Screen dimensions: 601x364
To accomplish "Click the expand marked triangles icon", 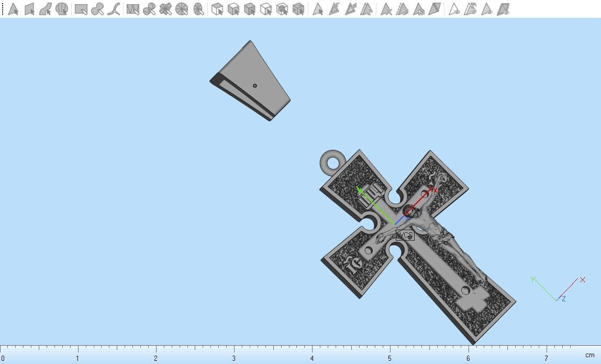I will pyautogui.click(x=334, y=9).
